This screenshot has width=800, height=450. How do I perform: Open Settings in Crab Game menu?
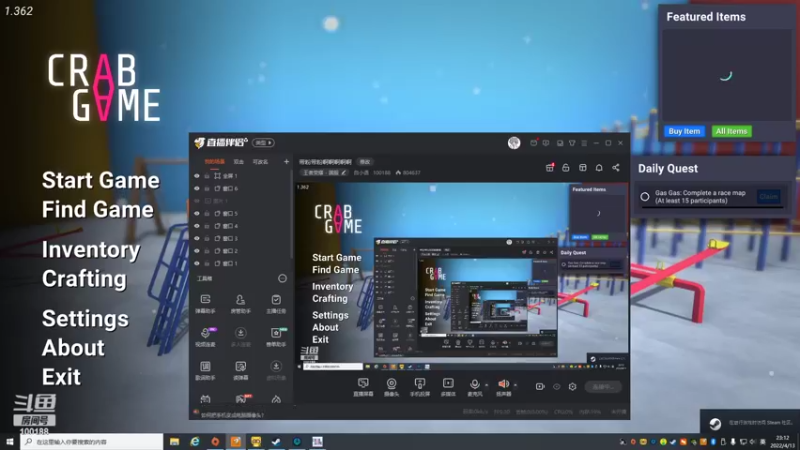[85, 318]
